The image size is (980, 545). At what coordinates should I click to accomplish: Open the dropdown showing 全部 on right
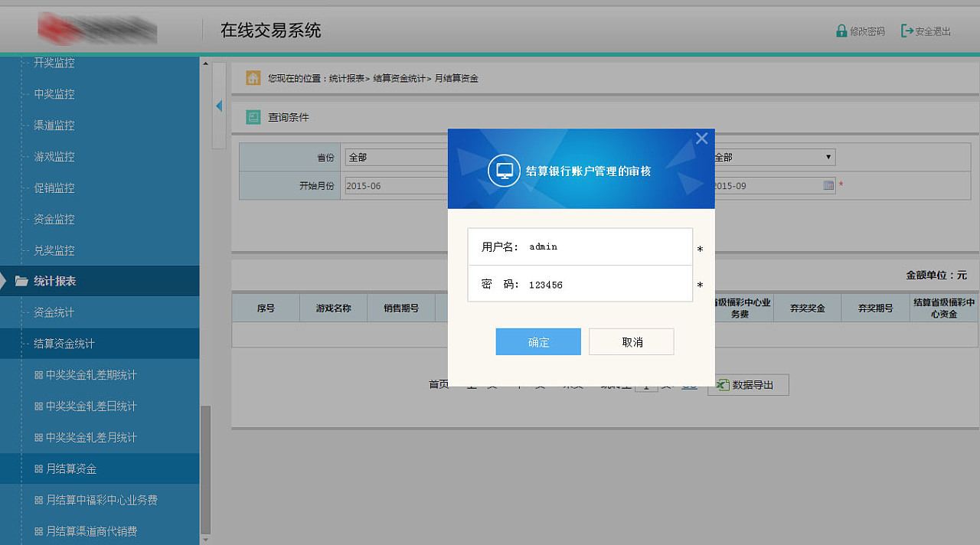pyautogui.click(x=773, y=157)
